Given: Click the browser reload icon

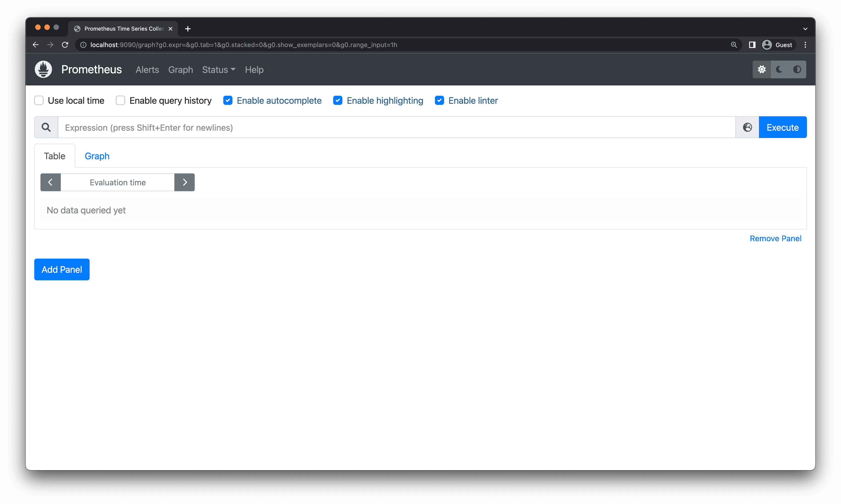Looking at the screenshot, I should pyautogui.click(x=65, y=45).
